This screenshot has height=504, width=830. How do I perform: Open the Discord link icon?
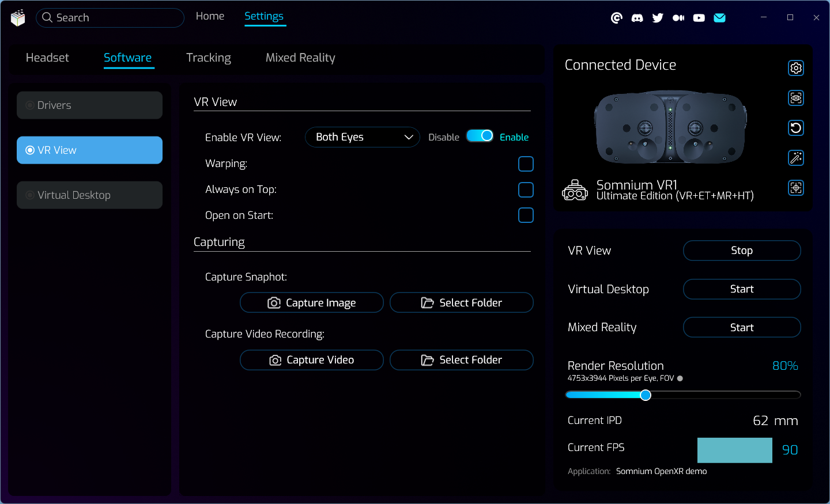(x=637, y=18)
